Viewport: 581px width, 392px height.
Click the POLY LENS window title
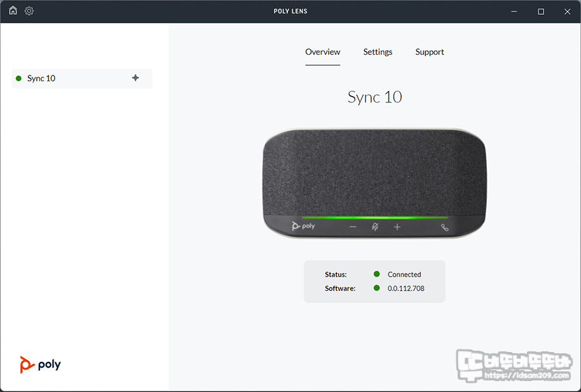[x=290, y=11]
